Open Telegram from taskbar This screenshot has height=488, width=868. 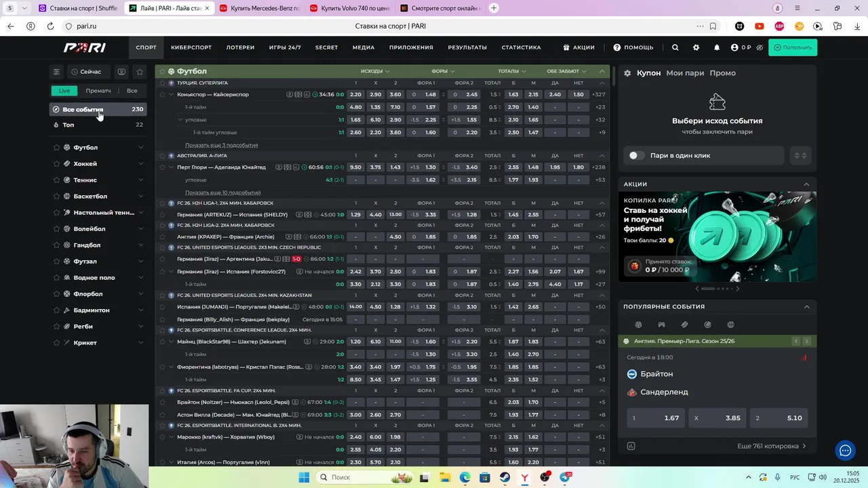(566, 477)
